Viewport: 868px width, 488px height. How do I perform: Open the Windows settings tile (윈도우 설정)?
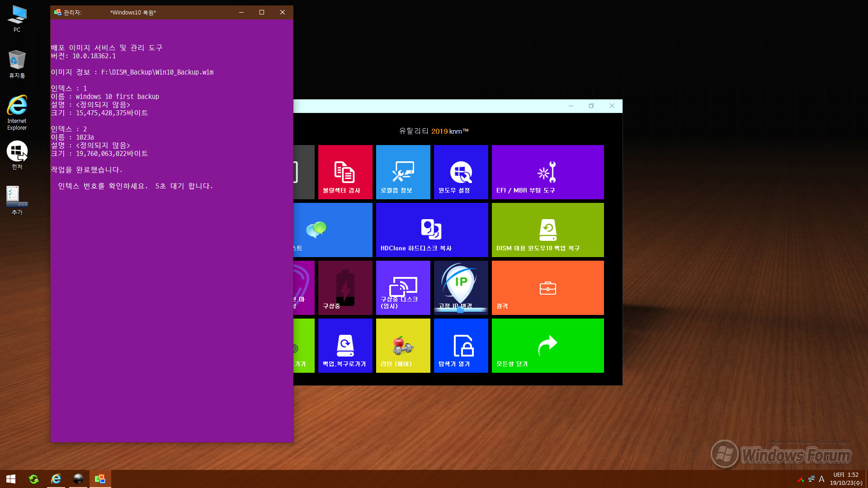click(461, 172)
